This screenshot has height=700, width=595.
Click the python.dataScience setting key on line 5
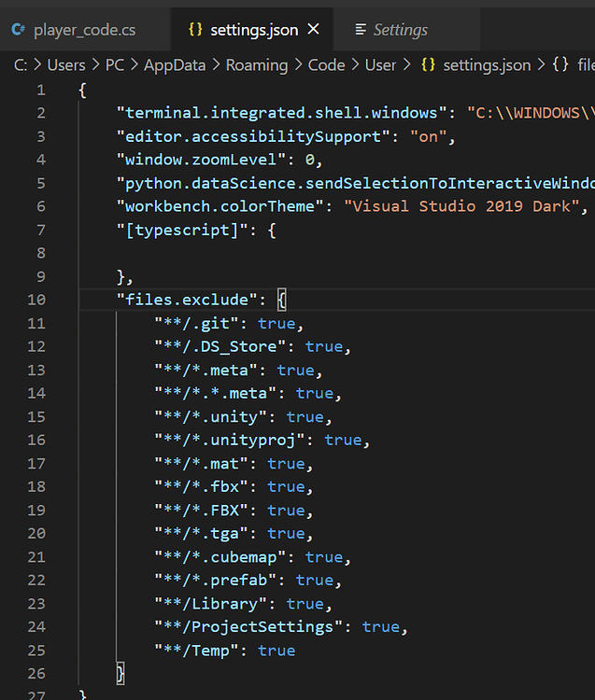coord(355,184)
